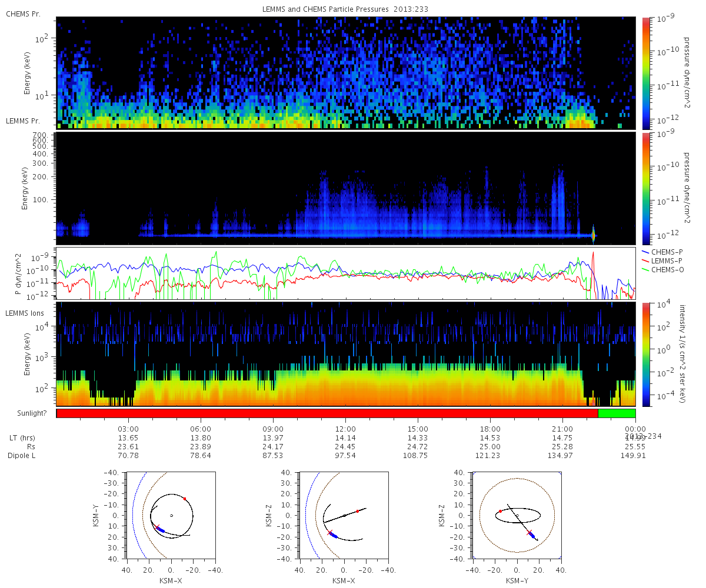Select the LEMMS-P legend entry
Viewport: 706px width, 588px height.
663,260
